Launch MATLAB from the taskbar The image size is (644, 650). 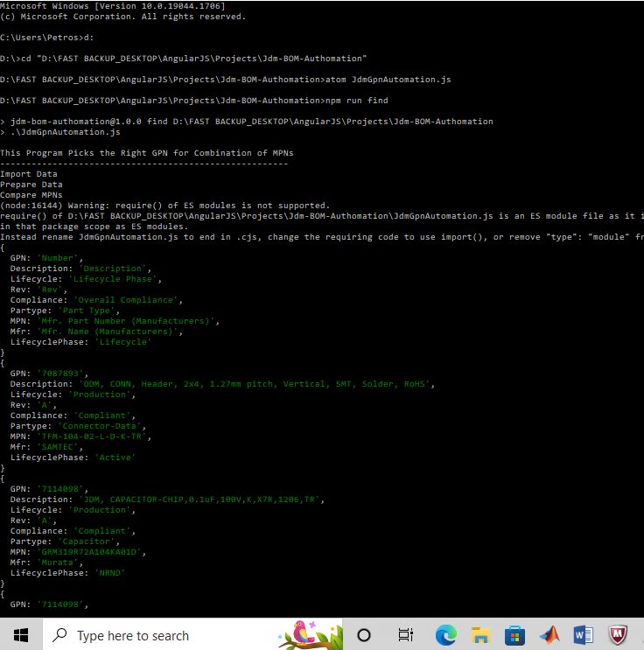[x=549, y=634]
